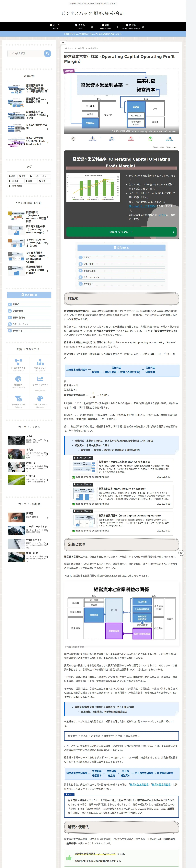Share the article on Facebook
This screenshot has width=196, height=868.
point(93,138)
